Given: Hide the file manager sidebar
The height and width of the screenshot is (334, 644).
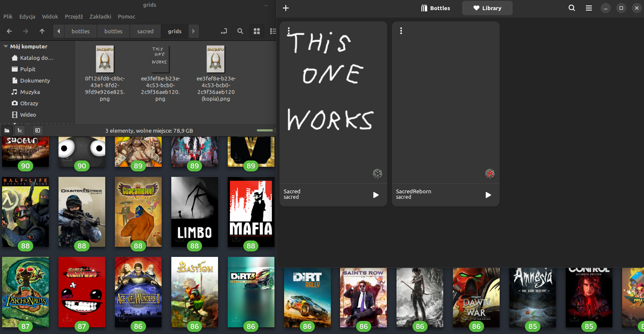Looking at the screenshot, I should click(x=37, y=131).
